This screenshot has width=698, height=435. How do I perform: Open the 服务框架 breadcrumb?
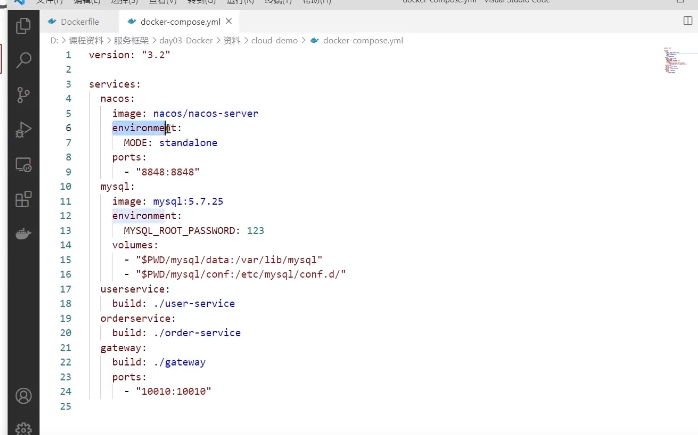click(131, 41)
